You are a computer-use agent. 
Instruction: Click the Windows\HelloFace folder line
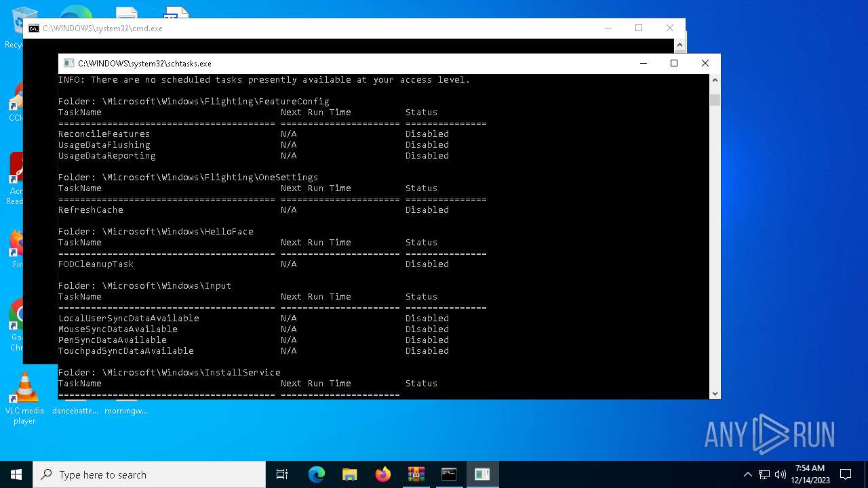coord(156,232)
